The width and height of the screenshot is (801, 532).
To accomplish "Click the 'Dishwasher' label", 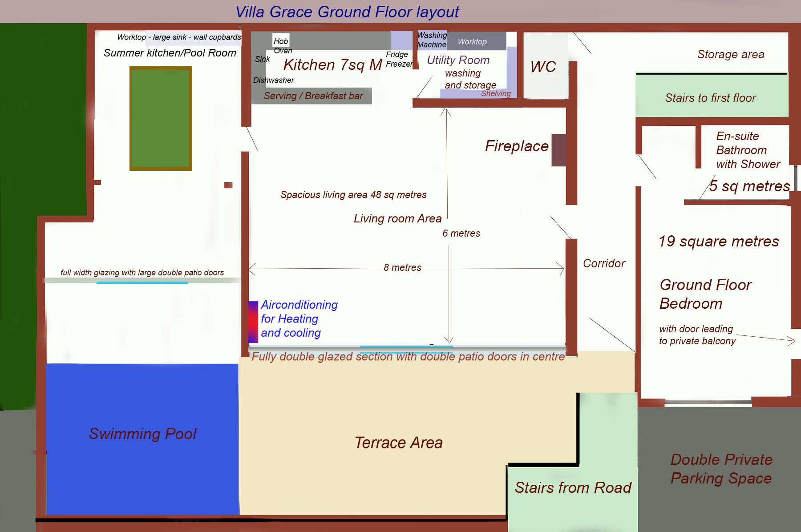I will tap(274, 81).
